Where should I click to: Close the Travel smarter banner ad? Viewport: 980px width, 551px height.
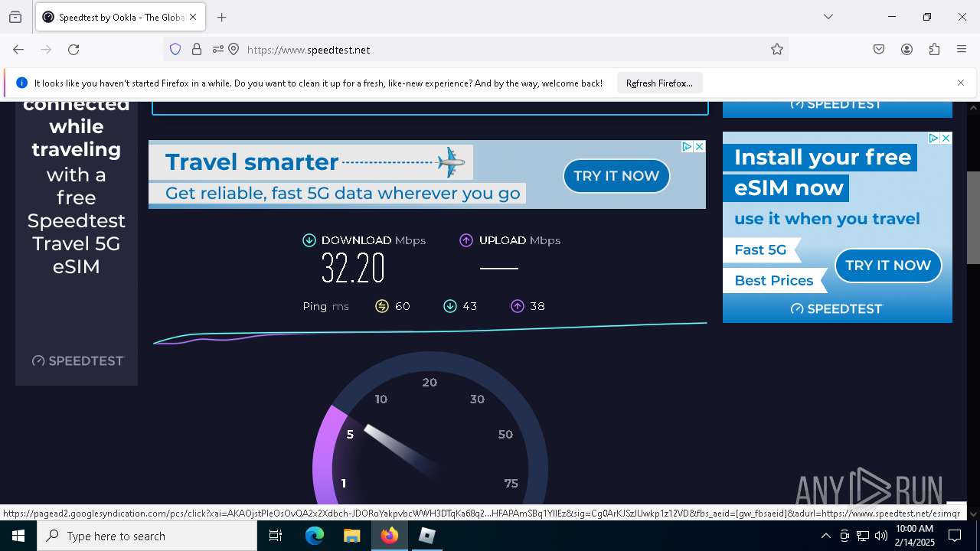[699, 146]
